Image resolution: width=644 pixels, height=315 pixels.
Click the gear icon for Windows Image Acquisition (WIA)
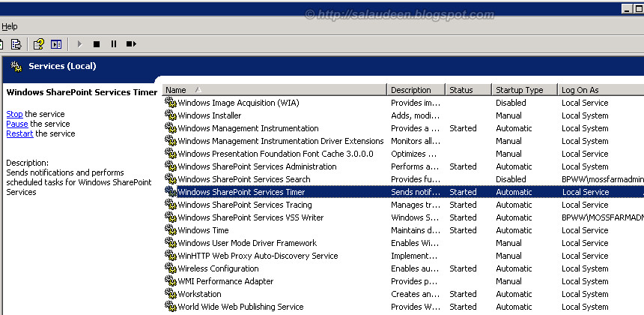[x=171, y=103]
